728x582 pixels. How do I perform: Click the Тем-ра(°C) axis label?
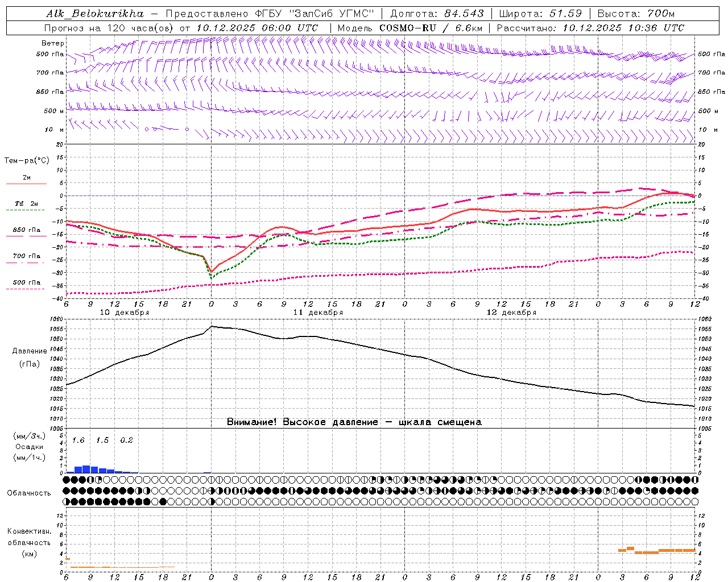point(27,161)
